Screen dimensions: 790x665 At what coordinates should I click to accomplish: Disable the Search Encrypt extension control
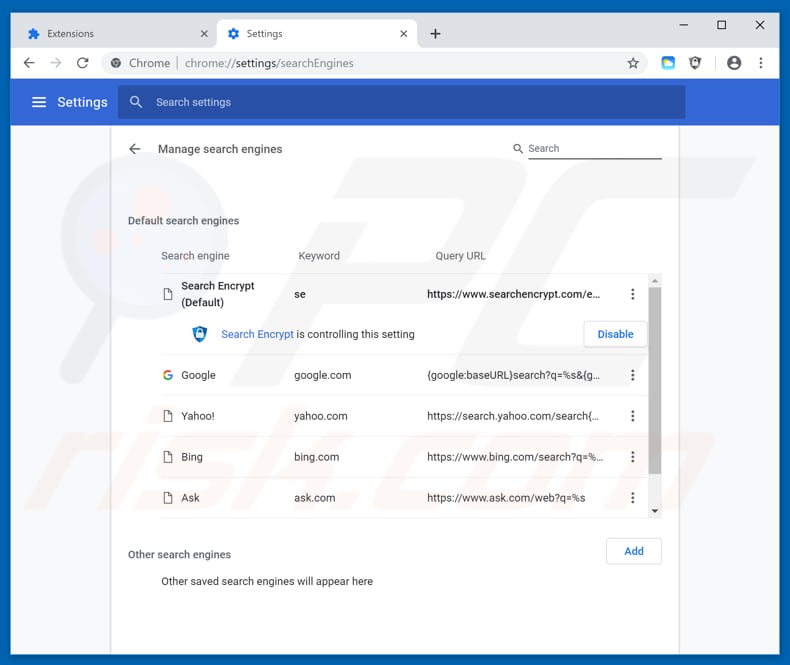pyautogui.click(x=615, y=334)
